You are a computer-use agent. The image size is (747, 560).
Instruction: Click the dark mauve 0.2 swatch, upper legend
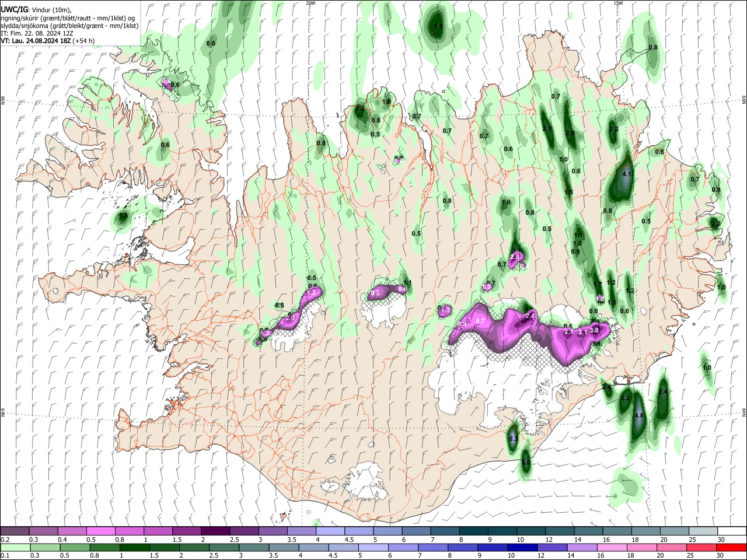(15, 531)
